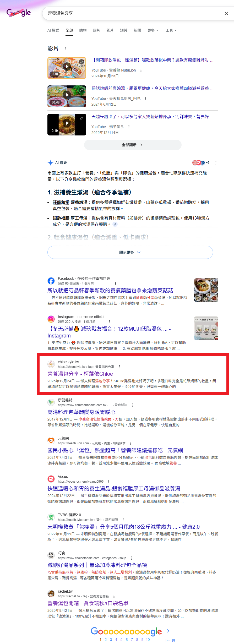Clear the search box with the X icon
Viewport: 234px width, 644px height.
(x=226, y=13)
